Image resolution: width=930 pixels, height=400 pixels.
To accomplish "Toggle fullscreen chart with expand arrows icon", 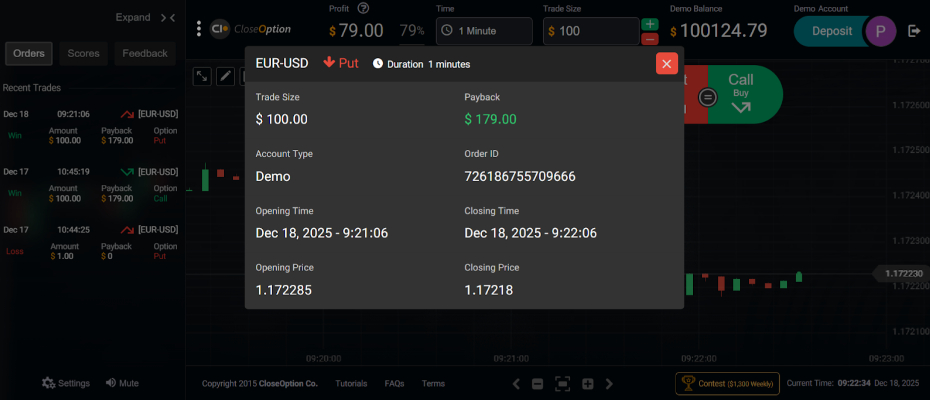I will coord(202,76).
